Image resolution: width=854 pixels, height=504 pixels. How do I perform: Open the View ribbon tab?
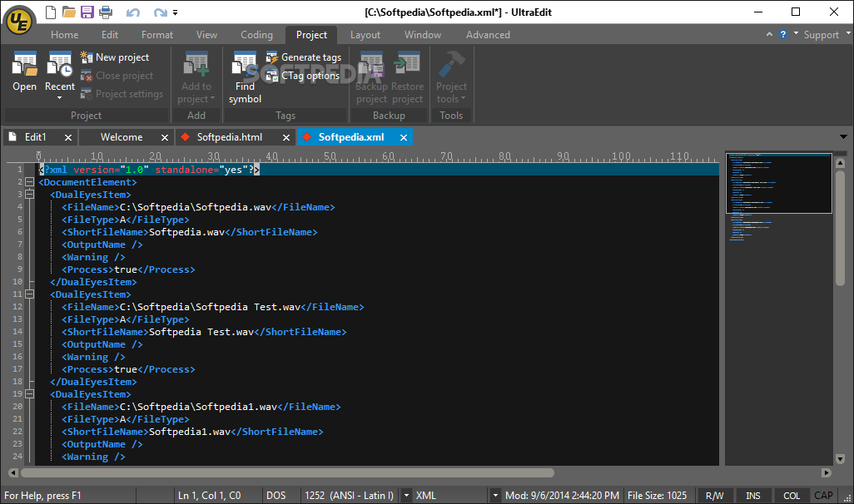[x=206, y=35]
